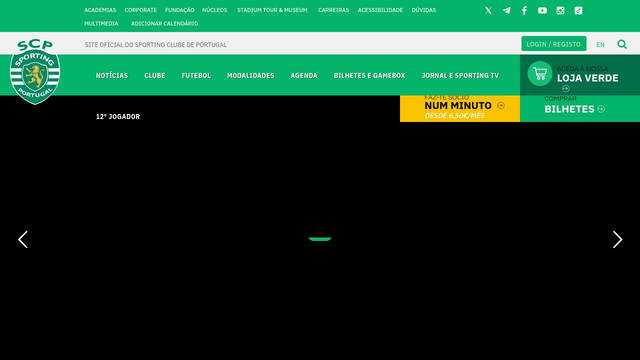
Task: Click the arrow icon beside Num Minuto
Action: [x=501, y=106]
